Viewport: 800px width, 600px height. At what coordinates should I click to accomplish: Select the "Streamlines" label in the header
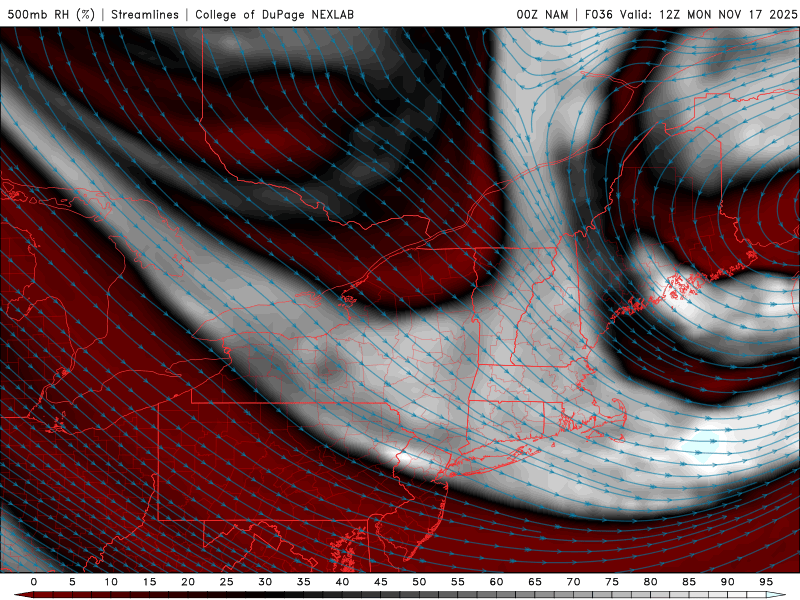tap(145, 14)
